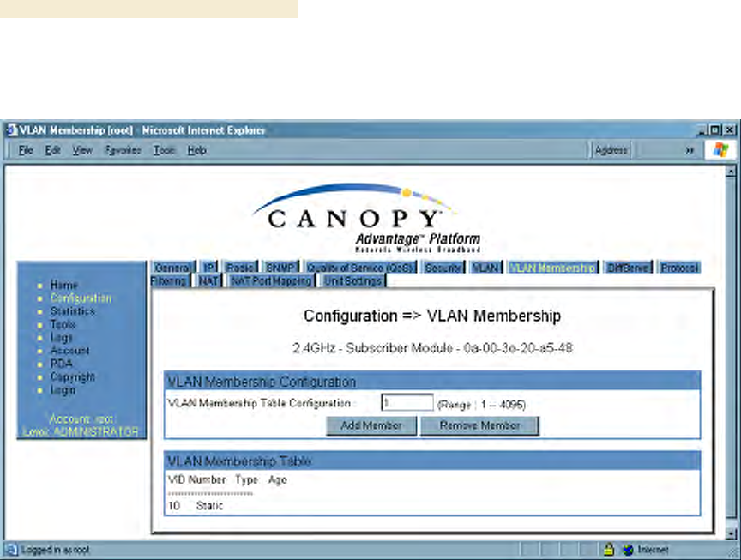Switch to the SNMP tab
The width and height of the screenshot is (741, 560).
[x=281, y=268]
